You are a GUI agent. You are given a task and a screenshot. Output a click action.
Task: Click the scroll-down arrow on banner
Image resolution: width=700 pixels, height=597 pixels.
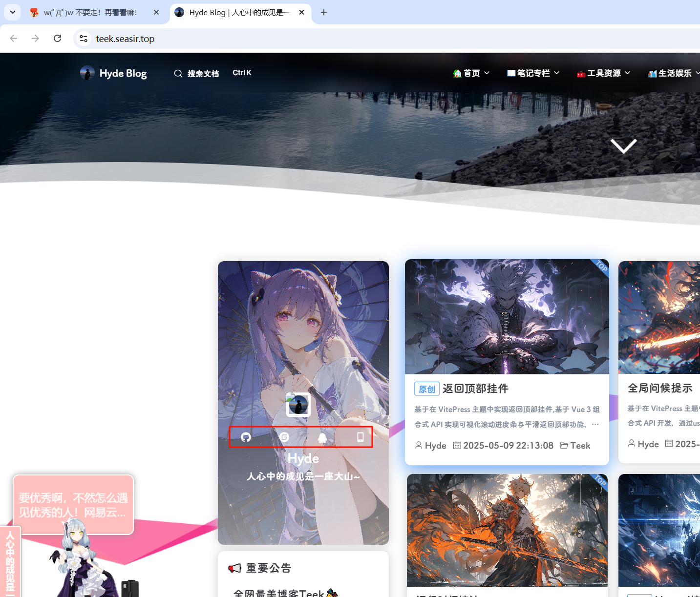(623, 146)
